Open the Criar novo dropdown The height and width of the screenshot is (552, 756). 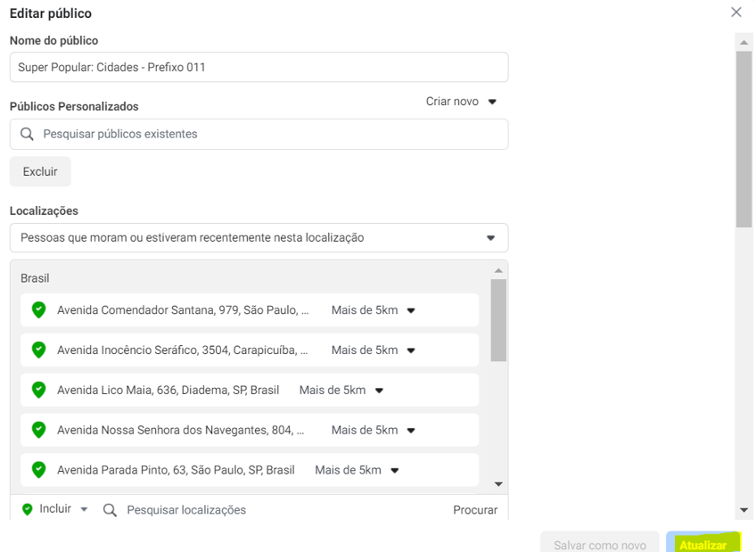pos(461,102)
